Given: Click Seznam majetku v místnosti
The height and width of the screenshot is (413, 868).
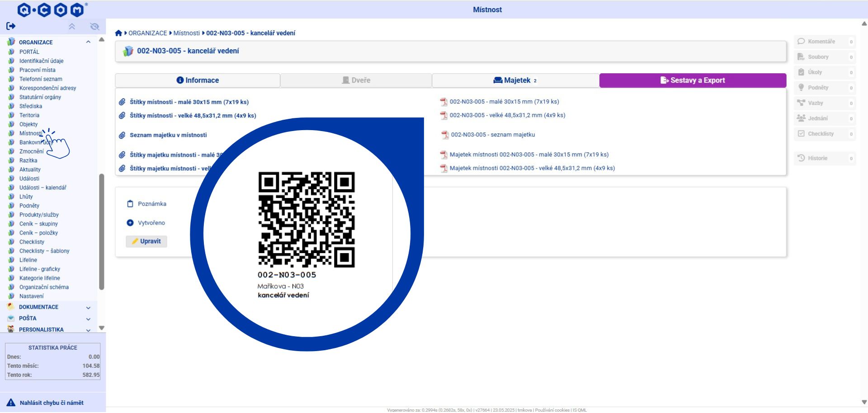Looking at the screenshot, I should (168, 135).
